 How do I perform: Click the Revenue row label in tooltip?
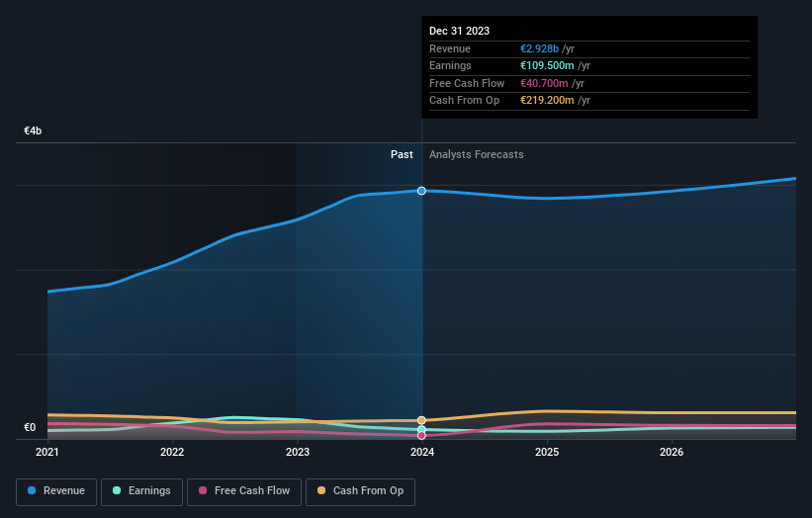pyautogui.click(x=450, y=48)
